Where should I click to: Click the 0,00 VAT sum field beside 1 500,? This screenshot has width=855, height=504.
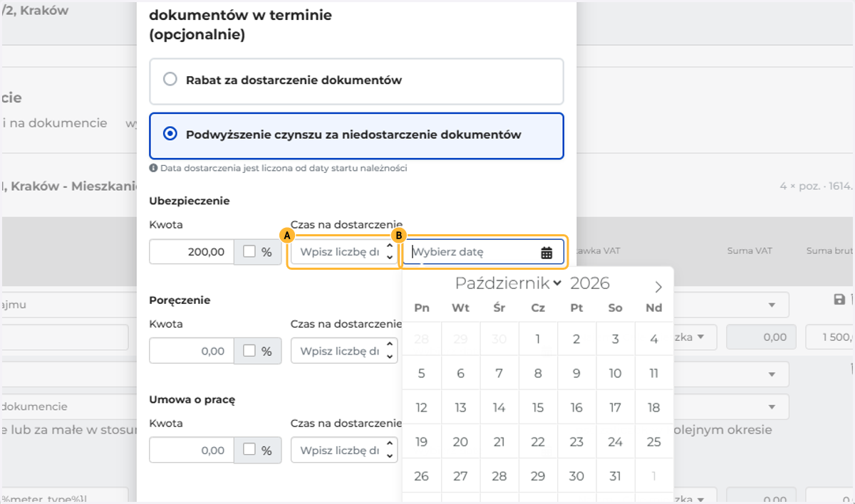coord(760,337)
